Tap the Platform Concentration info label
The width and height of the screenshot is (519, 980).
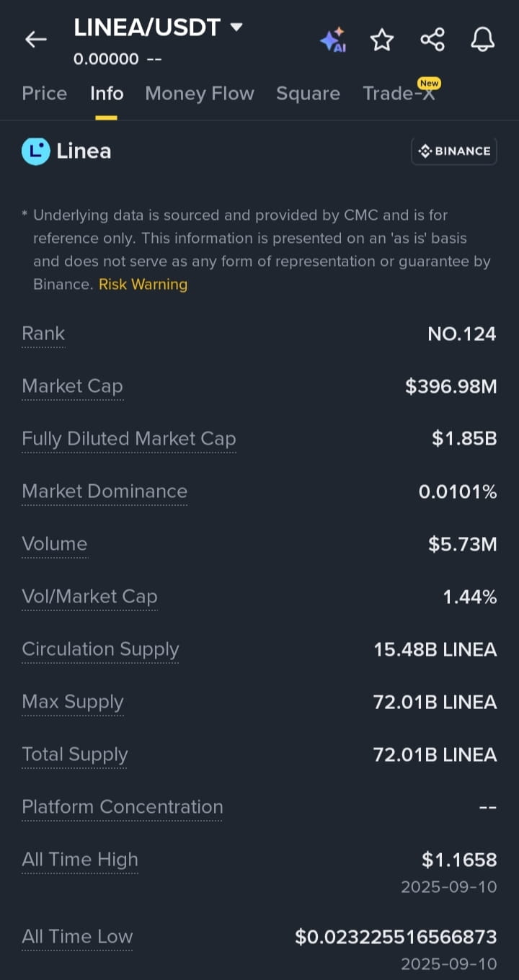coord(123,807)
